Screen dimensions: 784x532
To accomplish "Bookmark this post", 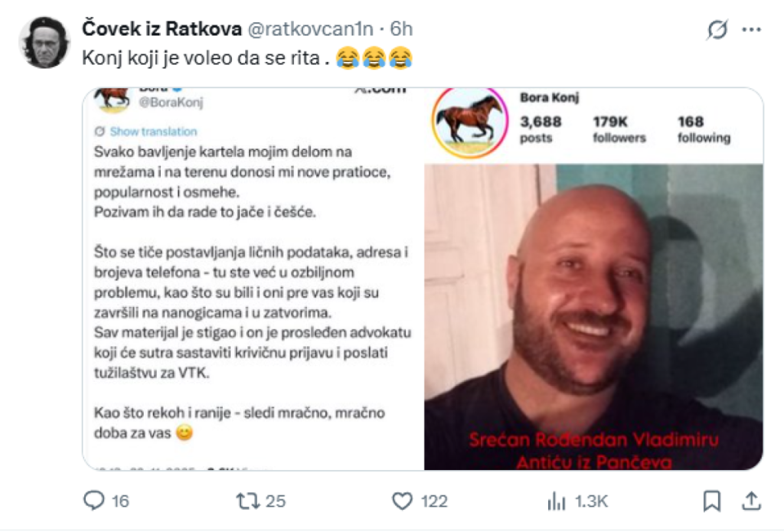I will click(x=711, y=501).
